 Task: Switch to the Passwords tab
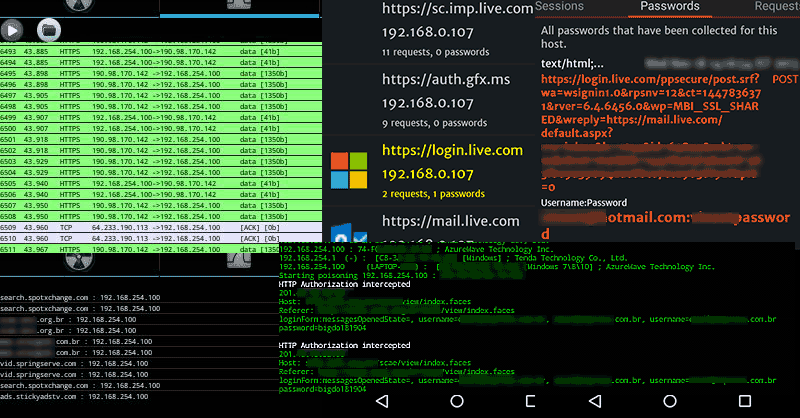(x=670, y=6)
